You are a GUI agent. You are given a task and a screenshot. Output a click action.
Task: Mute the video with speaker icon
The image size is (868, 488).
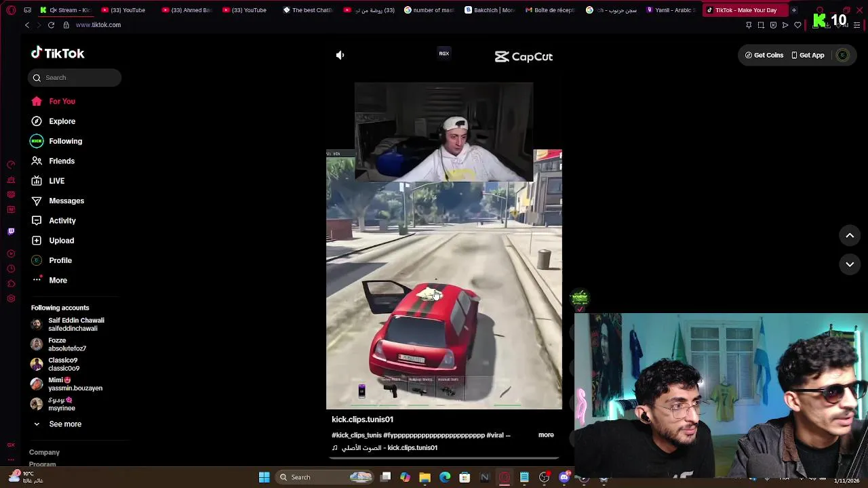coord(340,55)
